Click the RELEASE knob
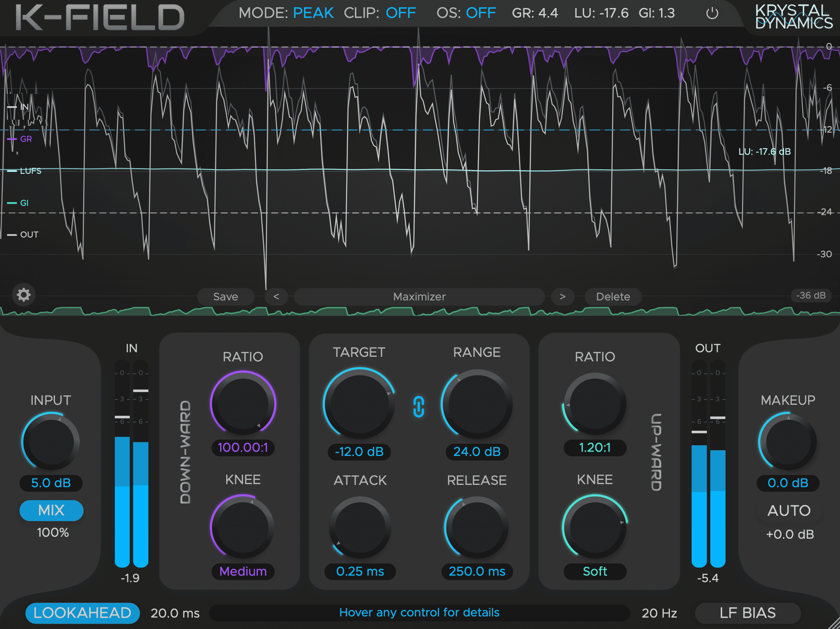The image size is (840, 629). coord(477,528)
